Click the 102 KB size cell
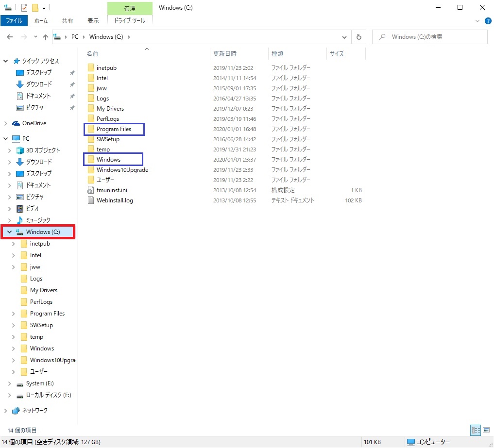494x448 pixels. (353, 200)
